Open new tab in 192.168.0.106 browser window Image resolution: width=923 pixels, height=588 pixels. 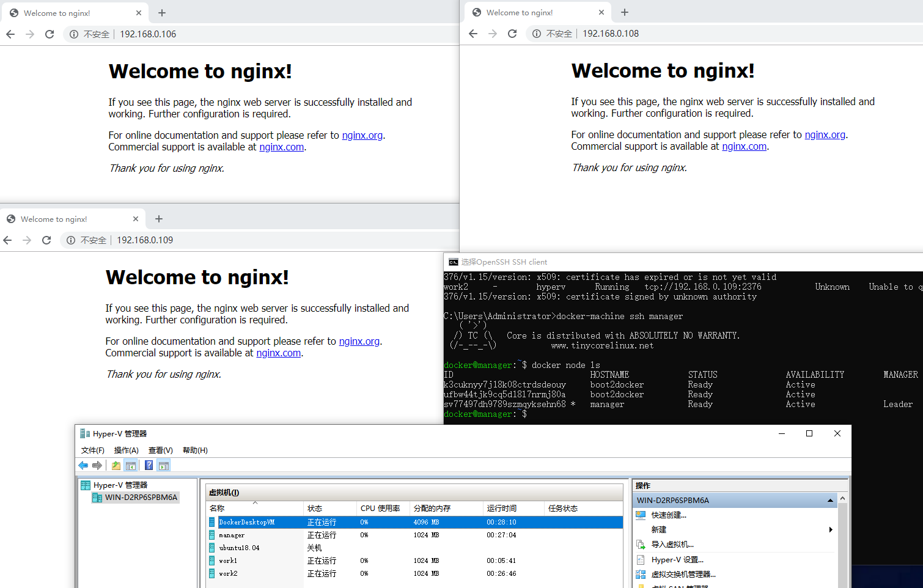162,13
